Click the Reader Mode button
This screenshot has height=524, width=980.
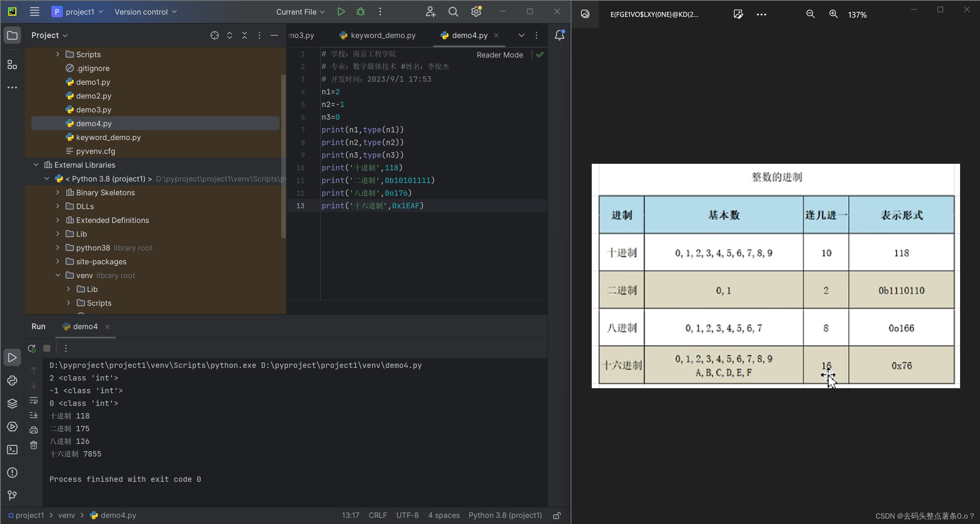tap(499, 55)
